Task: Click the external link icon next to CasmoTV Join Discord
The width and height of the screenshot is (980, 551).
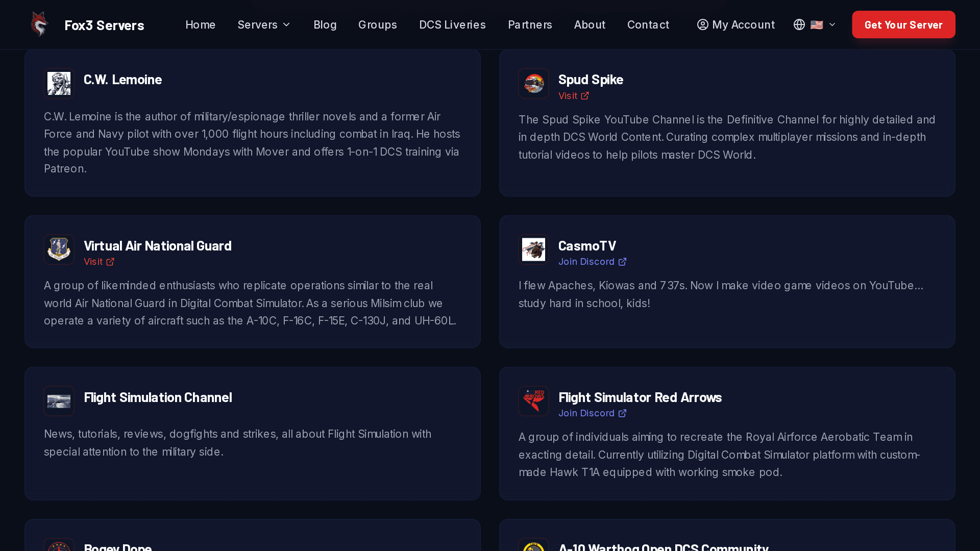Action: (622, 262)
